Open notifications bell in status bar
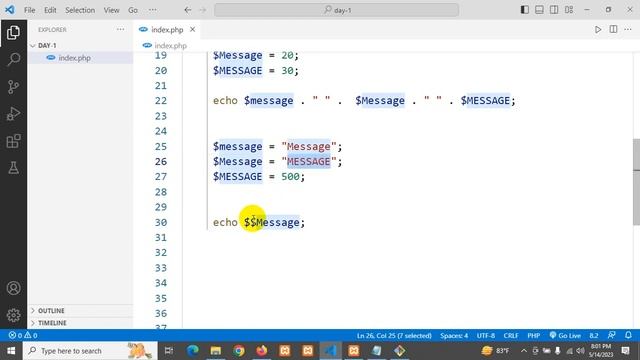640x360 pixels. tap(628, 335)
